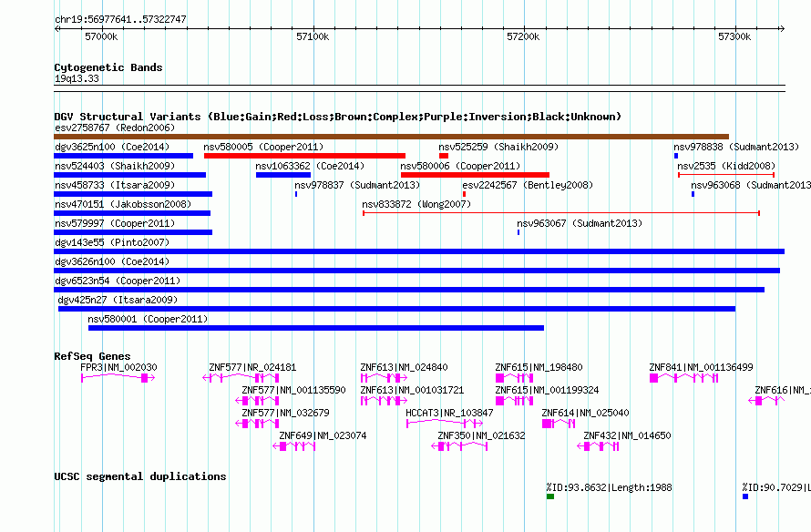The height and width of the screenshot is (532, 811).
Task: Click the nsv978837 (Sudmant2013) label
Action: 357,185
